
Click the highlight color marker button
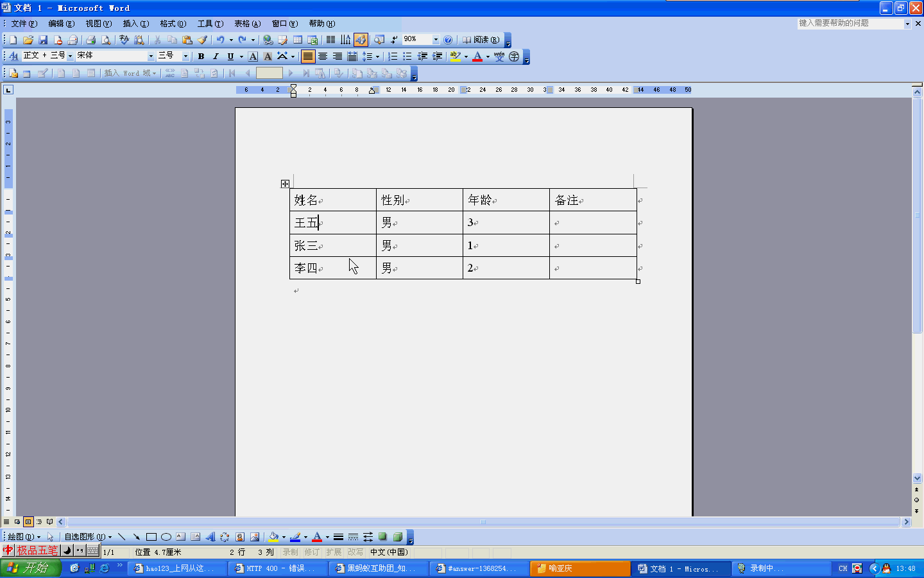(455, 57)
